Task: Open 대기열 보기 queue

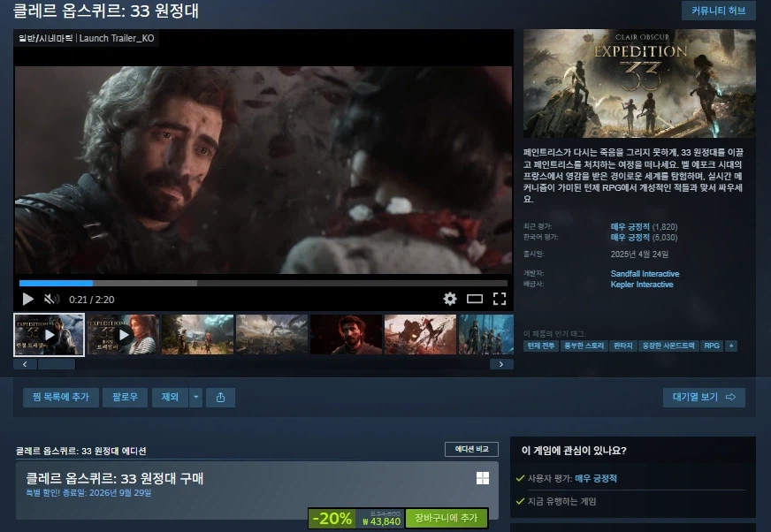Action: click(x=704, y=398)
